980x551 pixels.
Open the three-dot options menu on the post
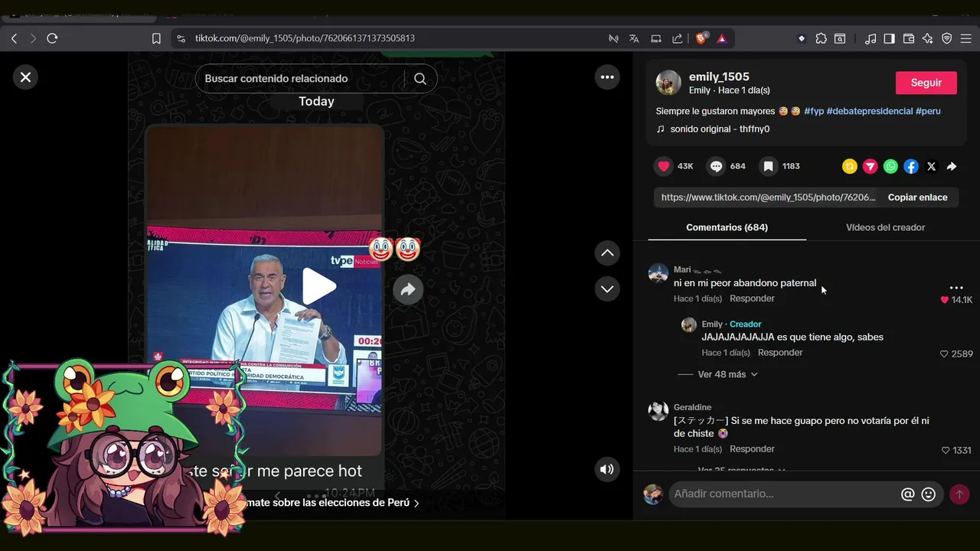tap(607, 77)
